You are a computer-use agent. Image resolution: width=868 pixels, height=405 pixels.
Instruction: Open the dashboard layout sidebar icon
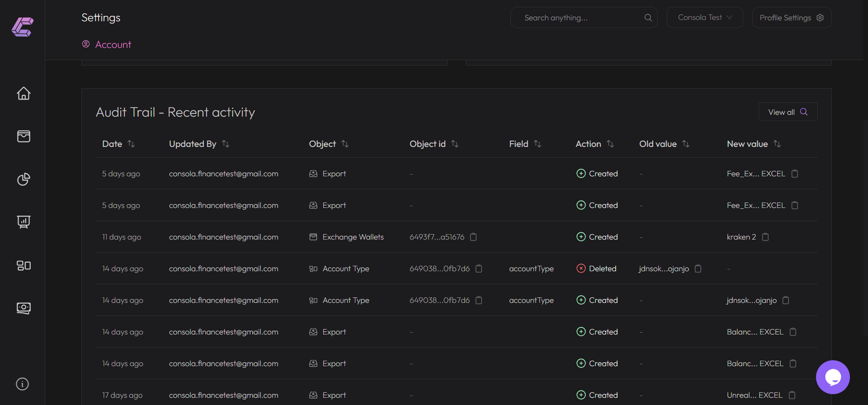tap(24, 265)
